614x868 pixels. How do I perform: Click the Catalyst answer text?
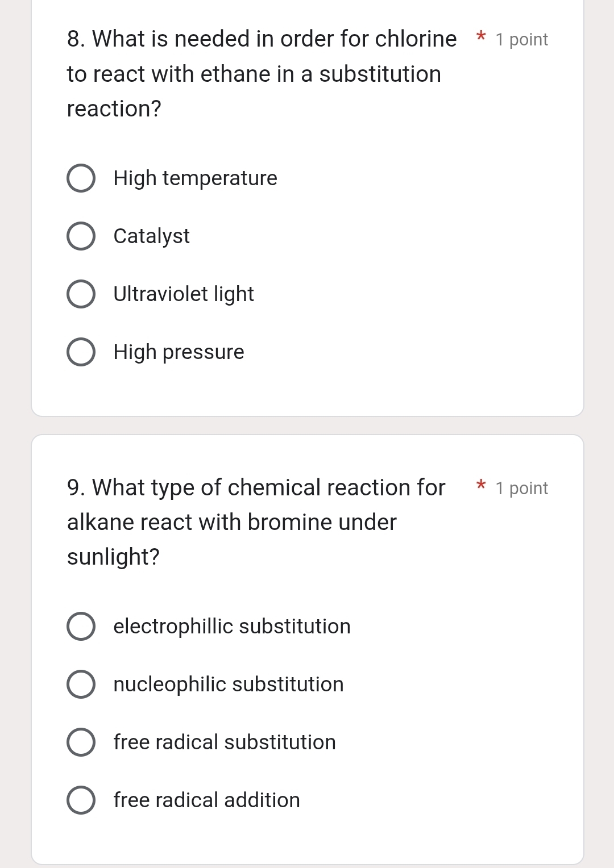pyautogui.click(x=151, y=236)
